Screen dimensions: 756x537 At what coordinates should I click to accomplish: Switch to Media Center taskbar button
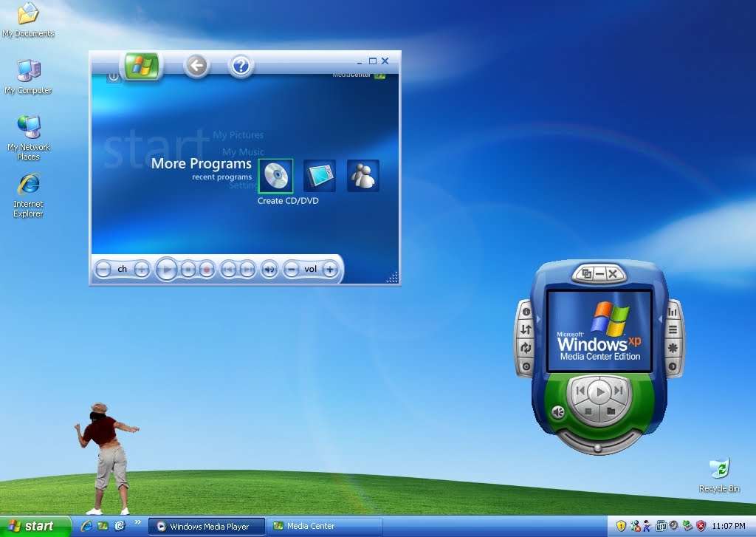pyautogui.click(x=326, y=527)
